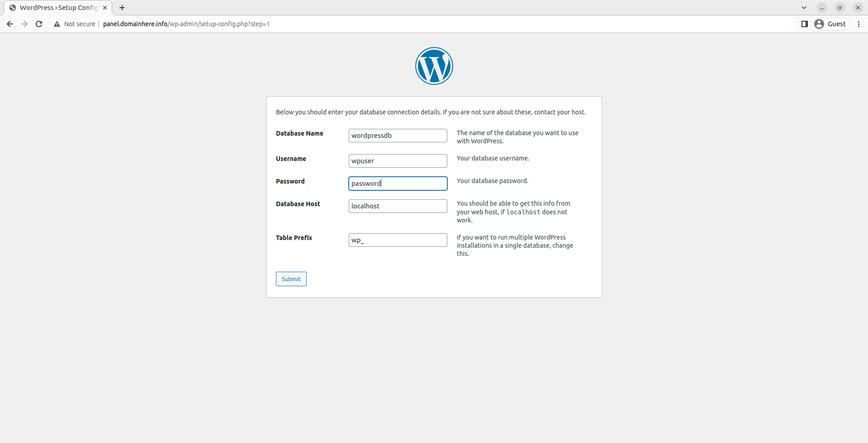868x443 pixels.
Task: Click 'Your database username.' help text
Action: coord(493,158)
